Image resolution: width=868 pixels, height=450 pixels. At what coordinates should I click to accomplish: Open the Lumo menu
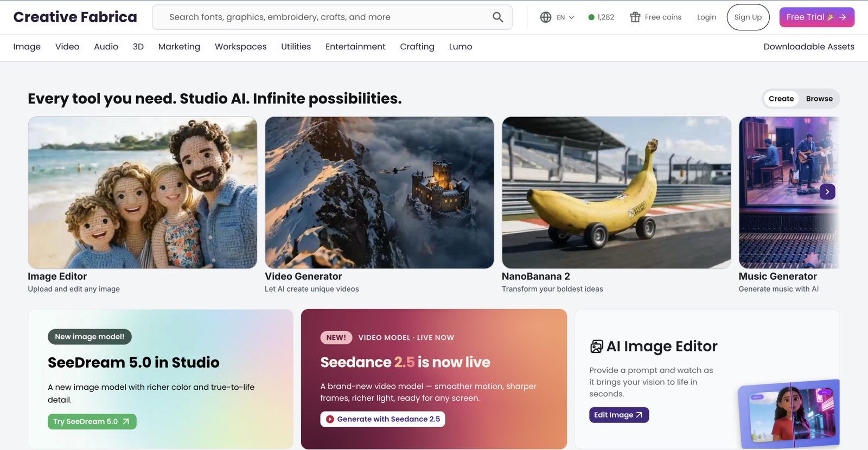(461, 47)
